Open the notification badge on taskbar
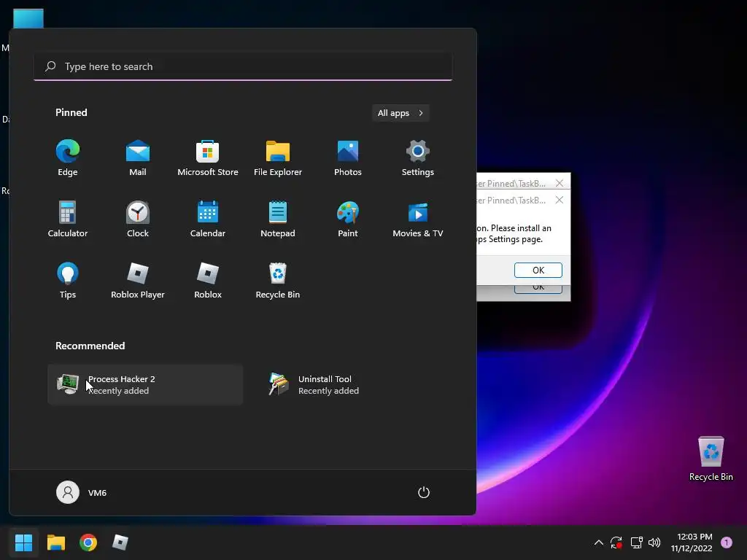 tap(727, 542)
